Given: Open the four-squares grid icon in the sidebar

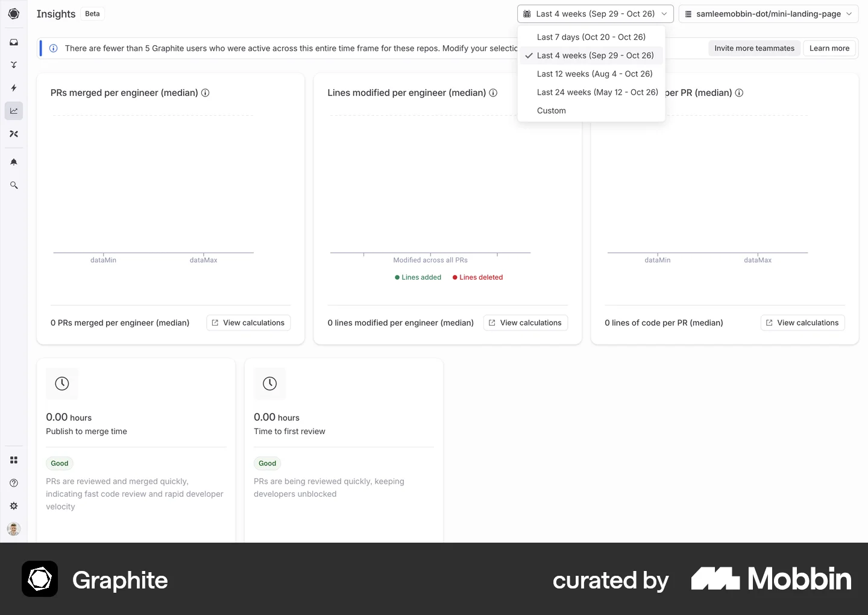Looking at the screenshot, I should pos(14,460).
